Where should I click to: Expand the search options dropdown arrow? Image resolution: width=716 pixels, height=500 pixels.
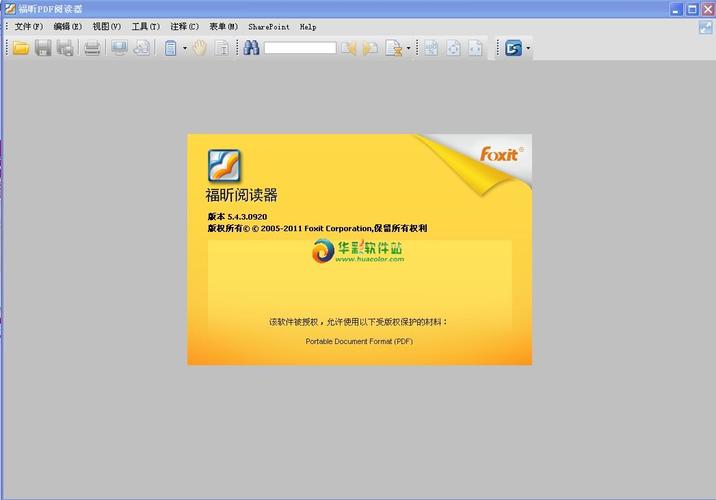pos(408,48)
